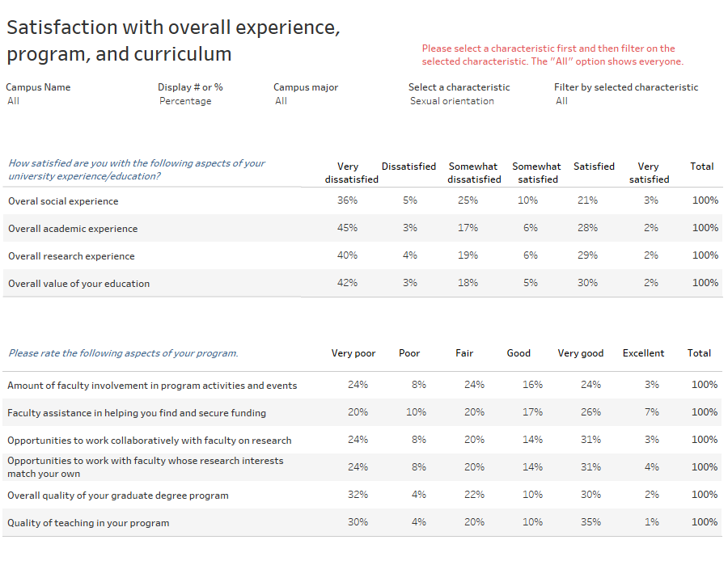The height and width of the screenshot is (561, 728).
Task: Select Overall value of your education row
Action: pos(78,284)
